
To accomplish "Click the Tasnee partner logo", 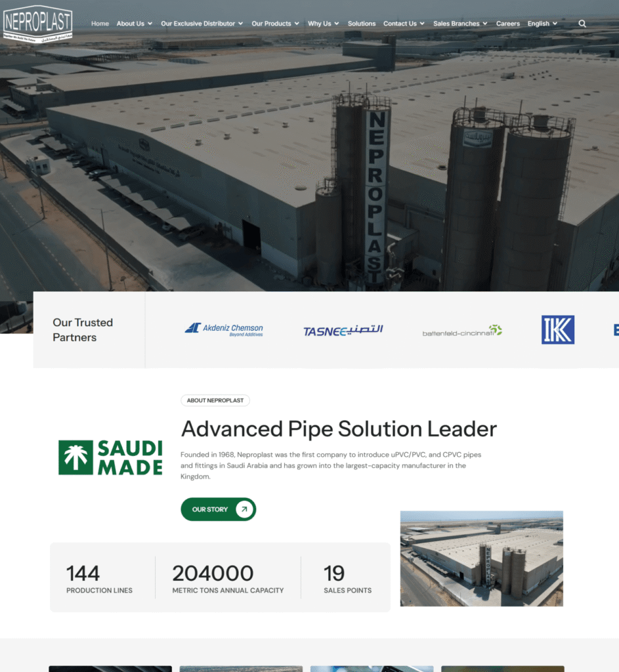I will point(343,330).
